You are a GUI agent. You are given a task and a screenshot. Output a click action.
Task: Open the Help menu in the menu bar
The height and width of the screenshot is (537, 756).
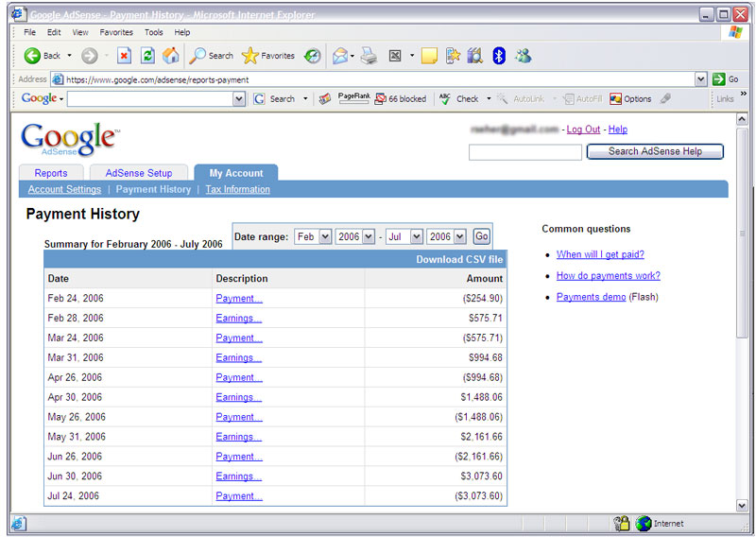click(x=182, y=32)
